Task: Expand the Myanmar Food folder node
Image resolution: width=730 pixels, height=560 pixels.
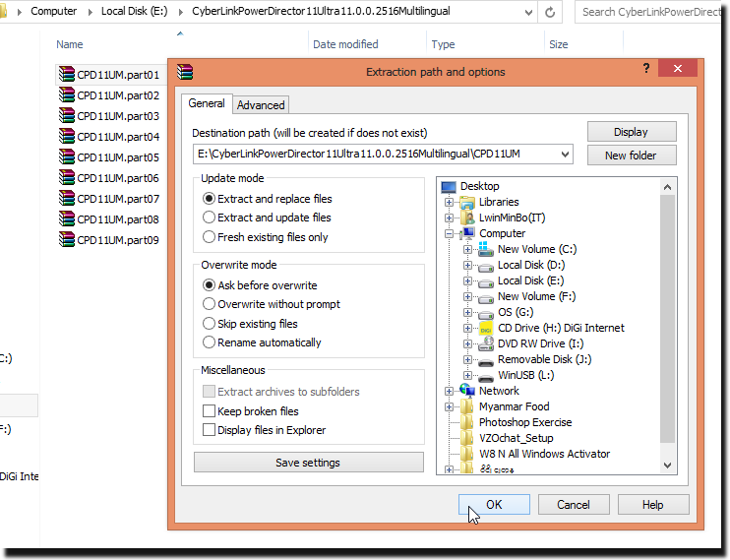Action: tap(449, 406)
